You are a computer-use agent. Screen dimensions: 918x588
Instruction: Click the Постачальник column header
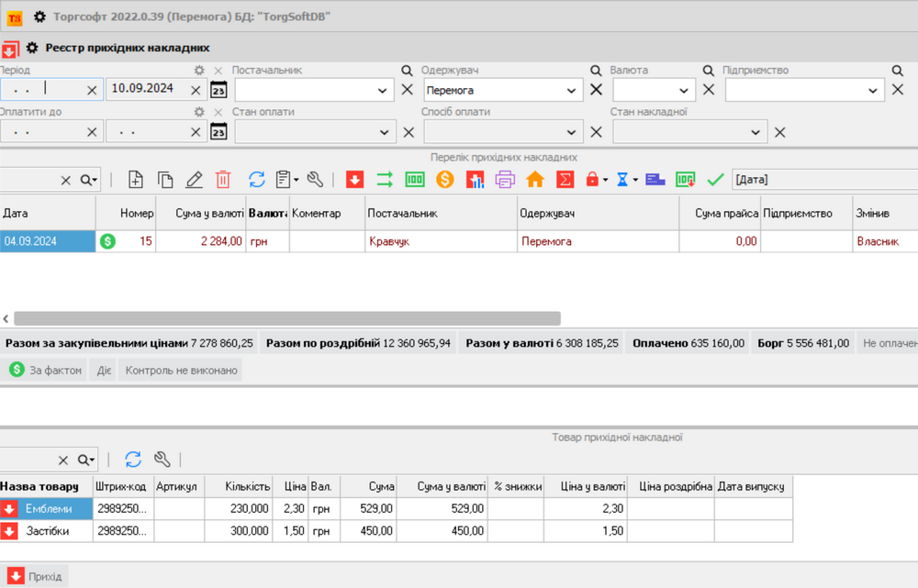441,213
